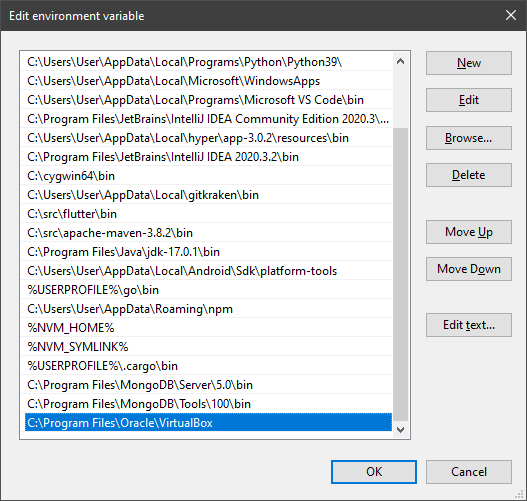The height and width of the screenshot is (501, 527).
Task: Move the selected entry down
Action: coord(469,269)
